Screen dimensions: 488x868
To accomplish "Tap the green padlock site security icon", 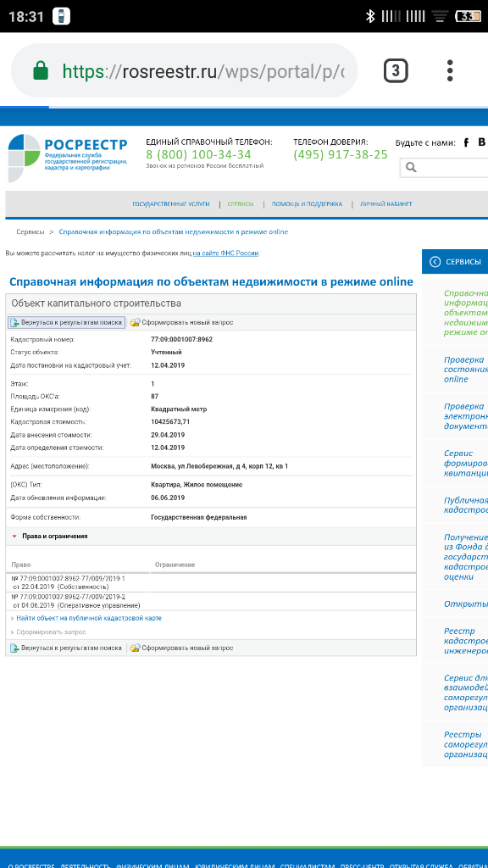I will click(x=41, y=70).
